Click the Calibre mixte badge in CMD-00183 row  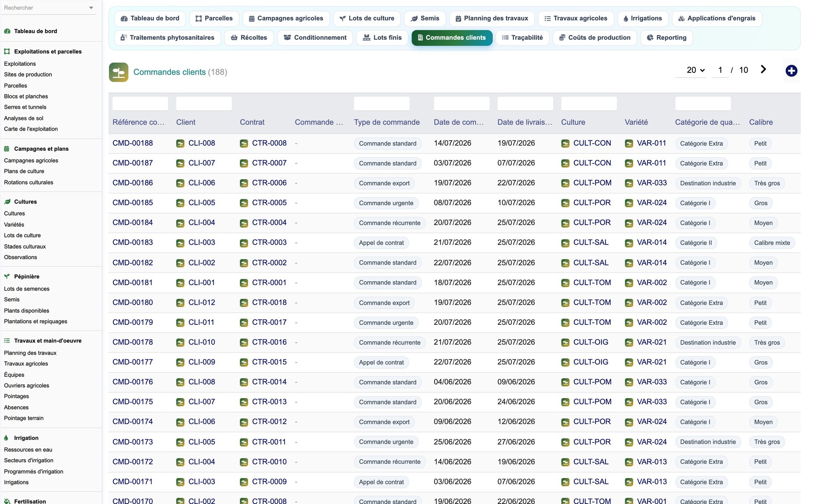(772, 243)
